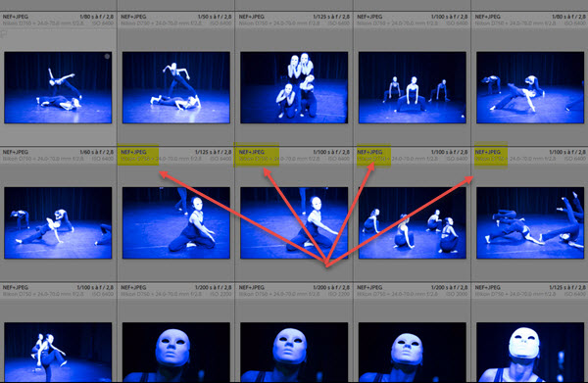The image size is (588, 383).
Task: Select the four masked dancers huddled together thumbnail
Action: [294, 87]
